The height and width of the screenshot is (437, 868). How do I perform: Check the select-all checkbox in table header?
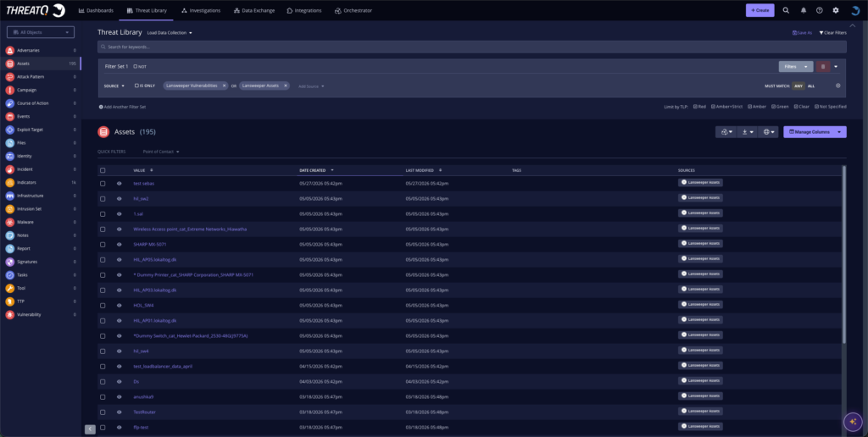(103, 170)
